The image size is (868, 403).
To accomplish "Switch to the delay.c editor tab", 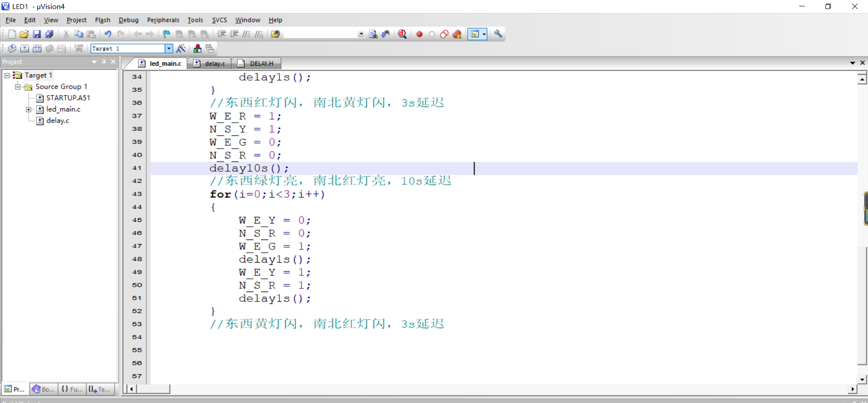I will 209,63.
